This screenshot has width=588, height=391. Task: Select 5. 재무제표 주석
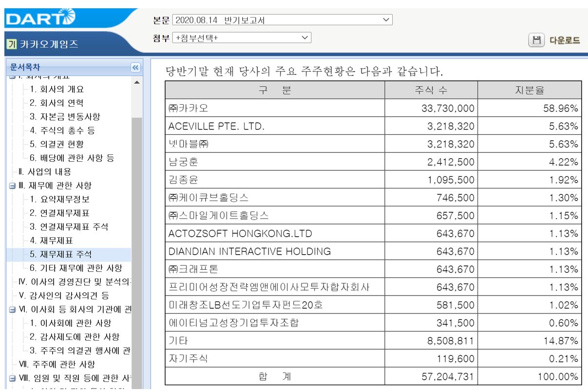point(60,254)
